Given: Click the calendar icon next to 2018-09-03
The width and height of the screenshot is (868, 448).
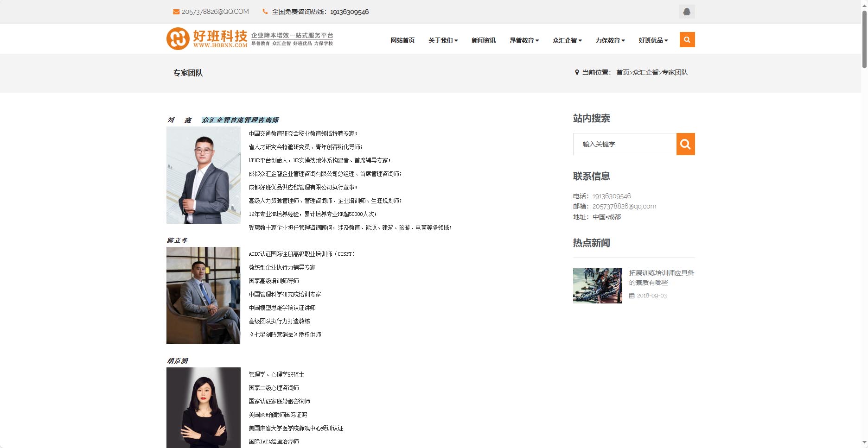Looking at the screenshot, I should (x=632, y=296).
